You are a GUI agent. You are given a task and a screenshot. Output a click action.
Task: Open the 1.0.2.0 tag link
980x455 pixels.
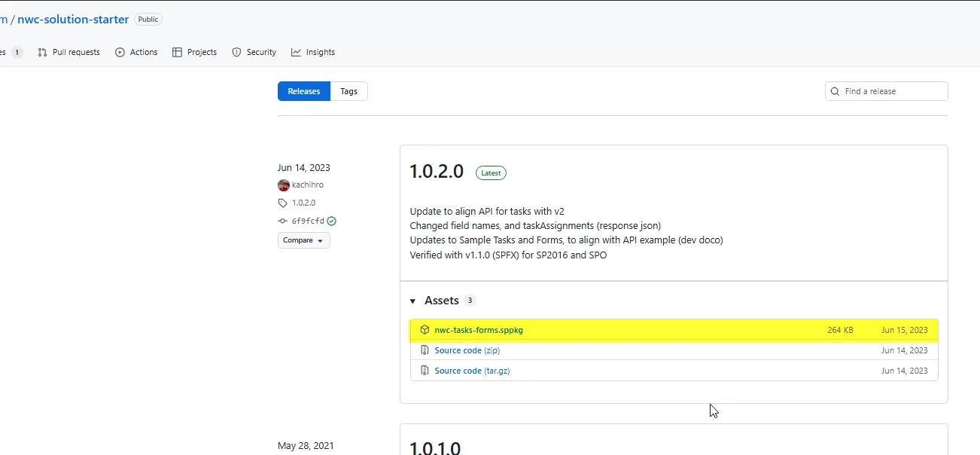pos(303,203)
